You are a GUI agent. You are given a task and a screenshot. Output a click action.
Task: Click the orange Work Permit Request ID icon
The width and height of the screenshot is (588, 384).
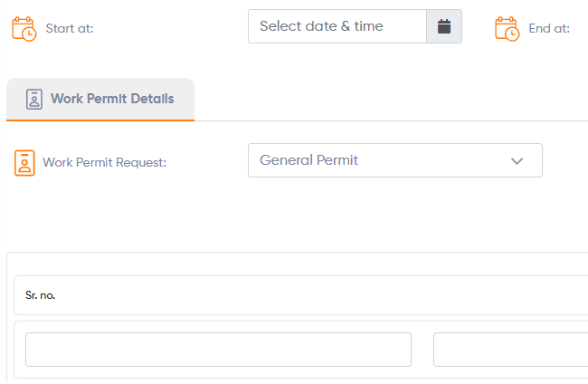24,163
